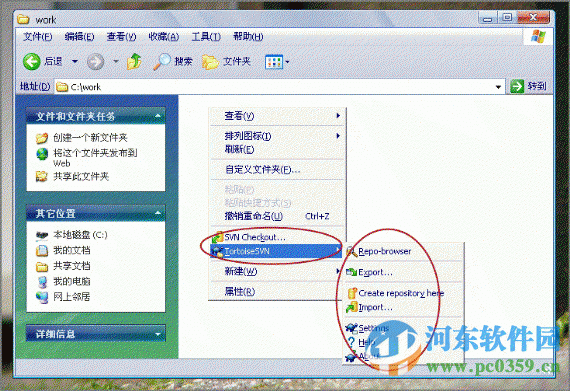This screenshot has height=391, width=570.
Task: Click the 本地磁盘 (C:) link
Action: [80, 235]
